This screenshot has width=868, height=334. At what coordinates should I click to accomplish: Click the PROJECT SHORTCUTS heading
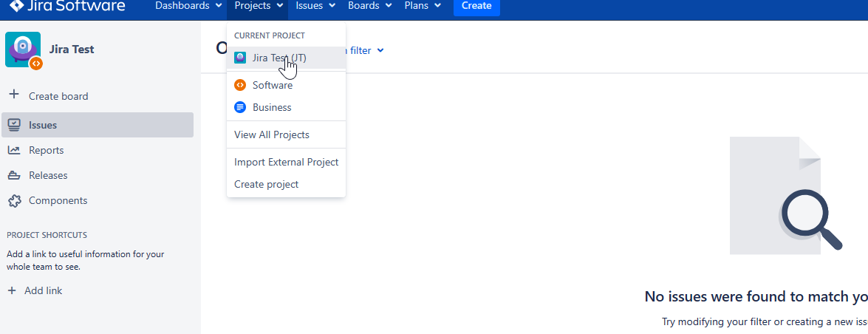click(47, 235)
